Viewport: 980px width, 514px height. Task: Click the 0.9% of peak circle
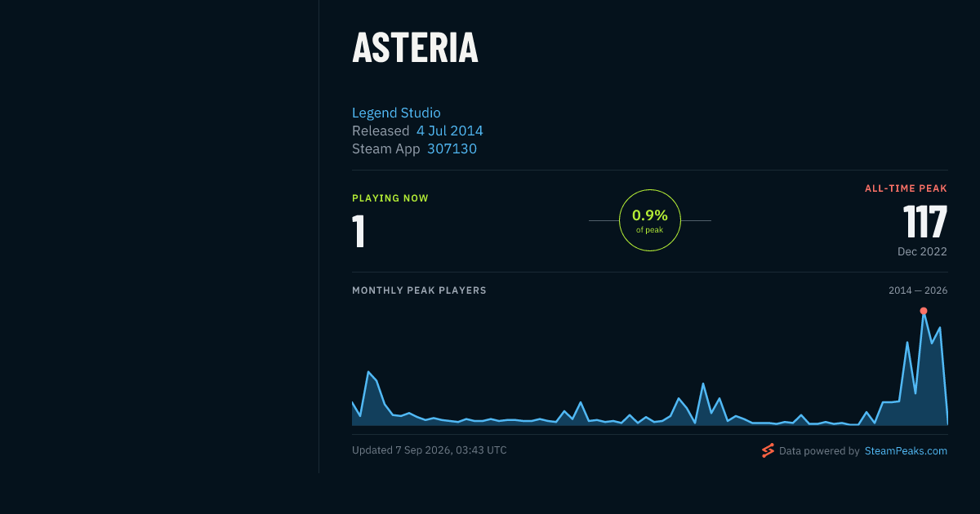pos(650,220)
